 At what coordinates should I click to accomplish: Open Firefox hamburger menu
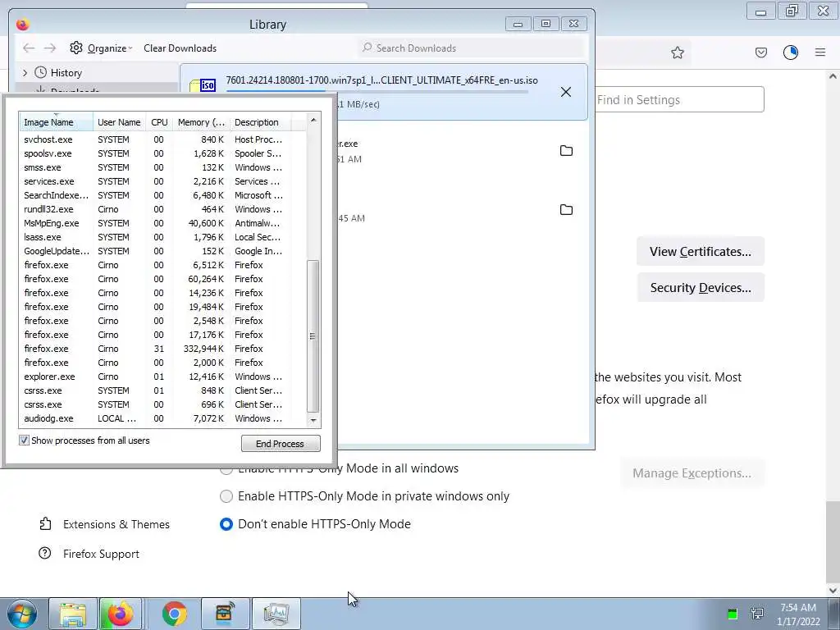(x=820, y=52)
